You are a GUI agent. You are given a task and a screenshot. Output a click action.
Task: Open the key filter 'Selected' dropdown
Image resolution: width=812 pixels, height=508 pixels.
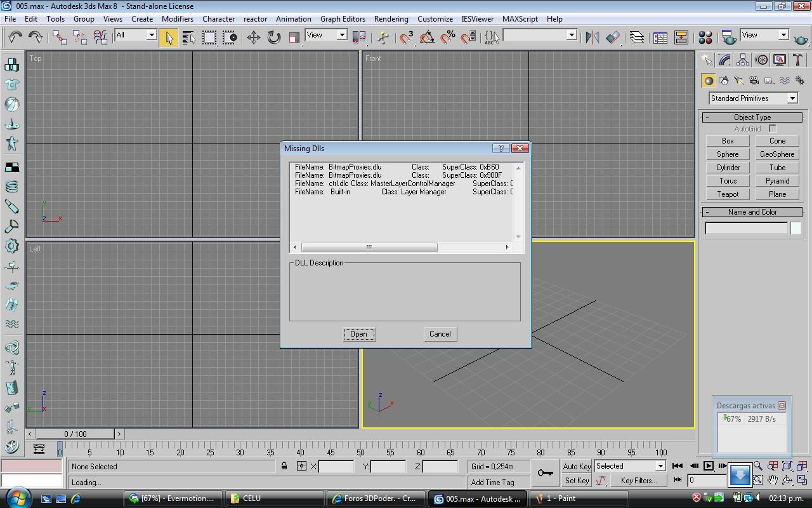[629, 466]
